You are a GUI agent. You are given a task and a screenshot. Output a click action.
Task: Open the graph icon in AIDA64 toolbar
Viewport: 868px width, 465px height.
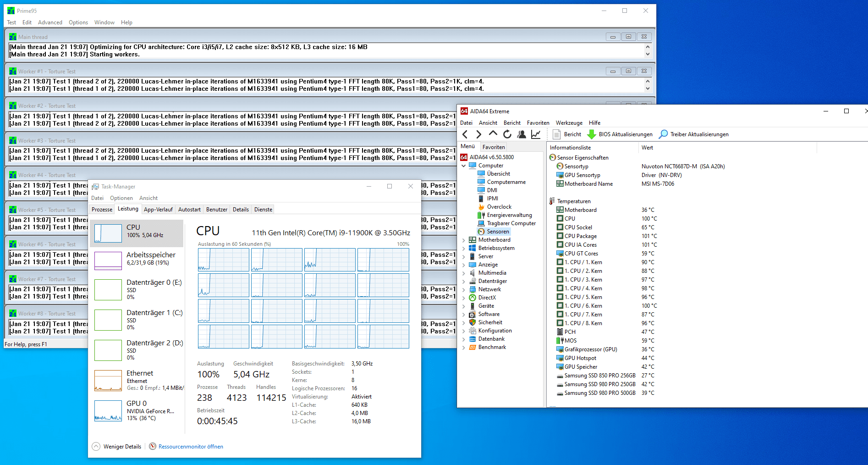click(536, 134)
